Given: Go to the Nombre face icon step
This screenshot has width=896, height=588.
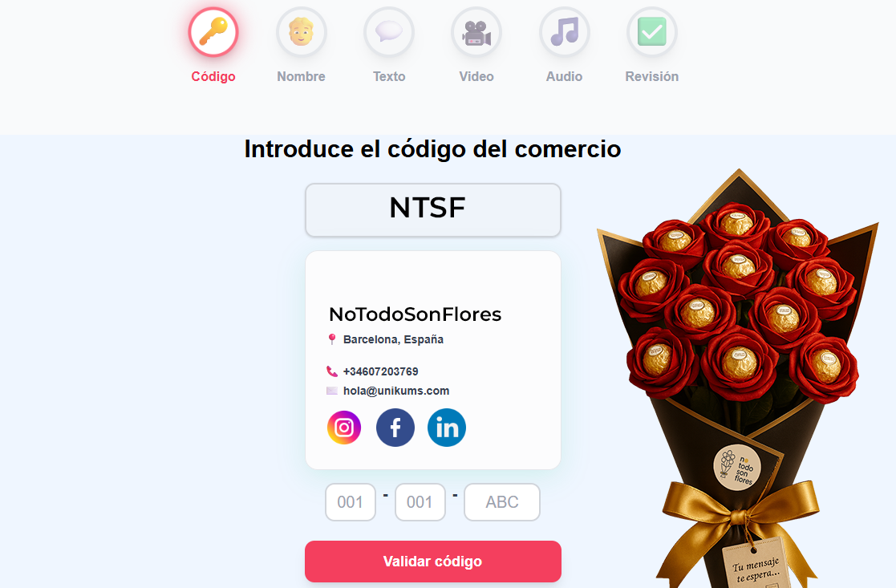Looking at the screenshot, I should point(301,32).
